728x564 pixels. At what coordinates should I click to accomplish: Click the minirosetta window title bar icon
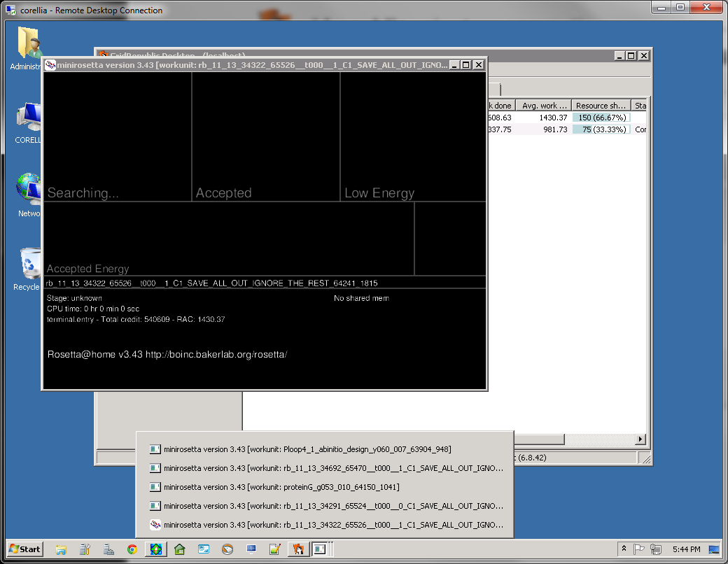click(x=50, y=65)
